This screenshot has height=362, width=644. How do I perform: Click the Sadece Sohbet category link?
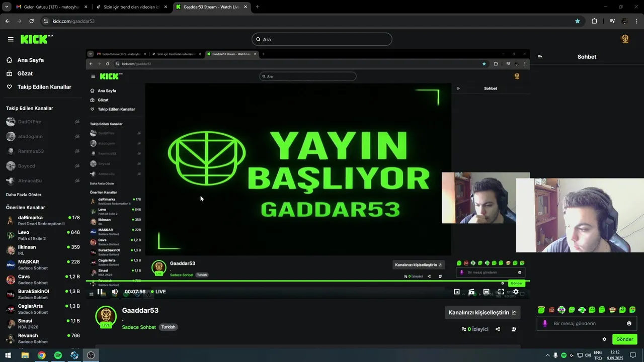click(x=139, y=327)
